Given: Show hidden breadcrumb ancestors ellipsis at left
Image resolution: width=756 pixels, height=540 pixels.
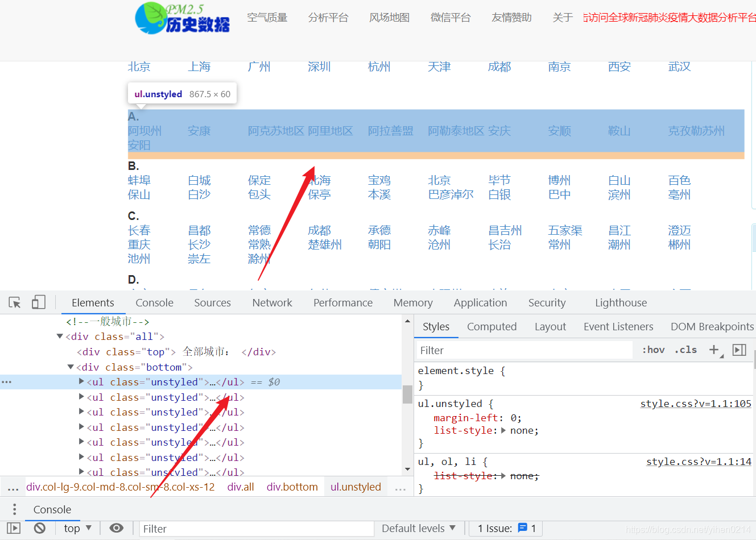Looking at the screenshot, I should click(x=13, y=488).
